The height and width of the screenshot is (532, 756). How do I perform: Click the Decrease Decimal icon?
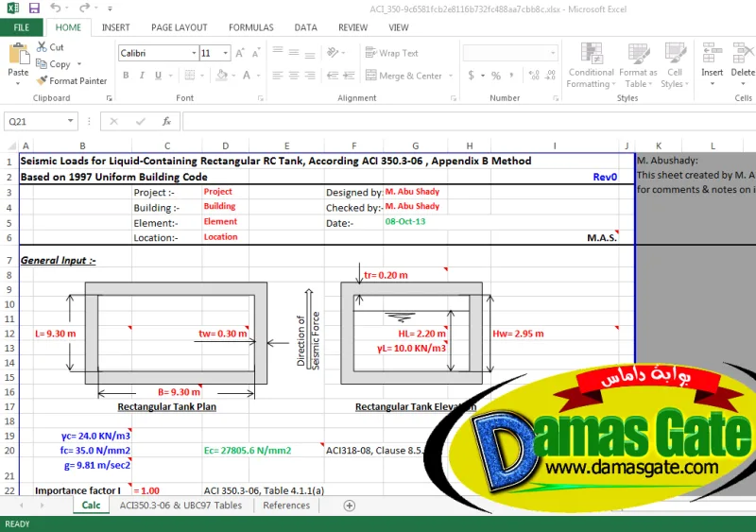pyautogui.click(x=550, y=76)
